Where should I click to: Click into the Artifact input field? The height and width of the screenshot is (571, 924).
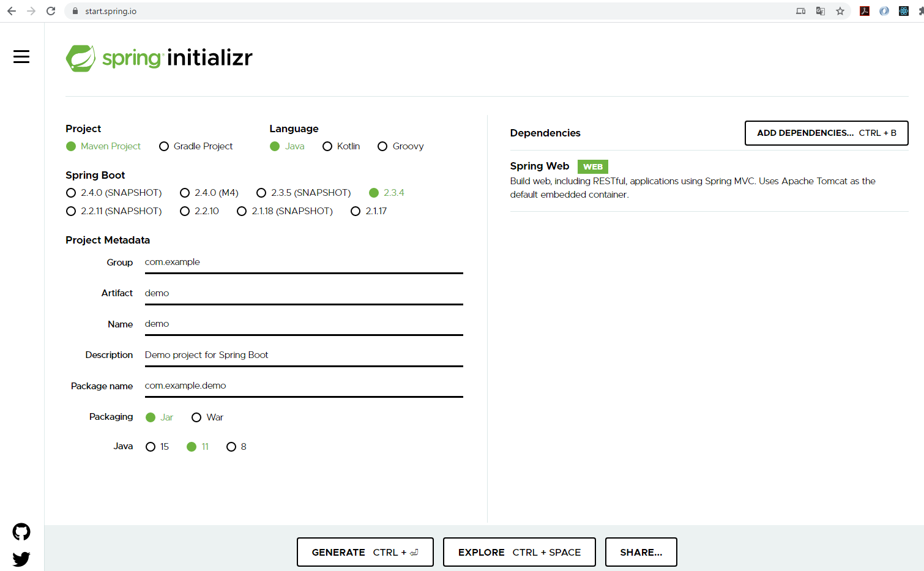click(x=303, y=293)
